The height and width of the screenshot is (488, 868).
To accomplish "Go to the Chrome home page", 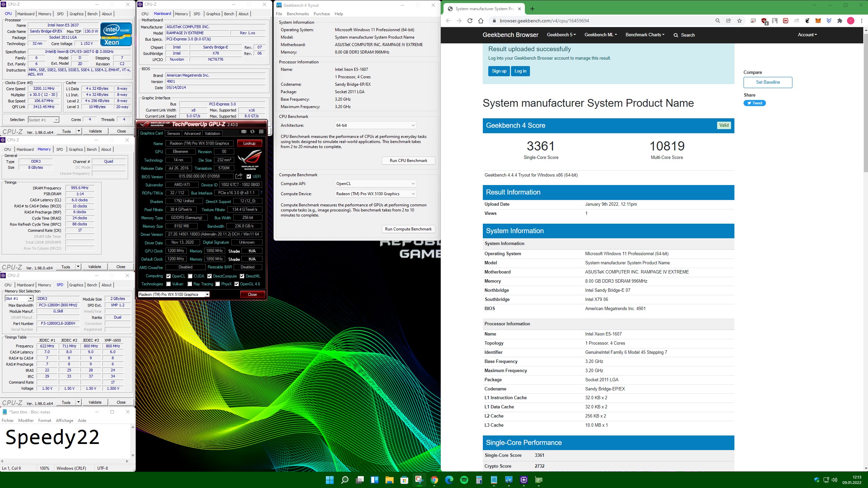I will point(481,21).
